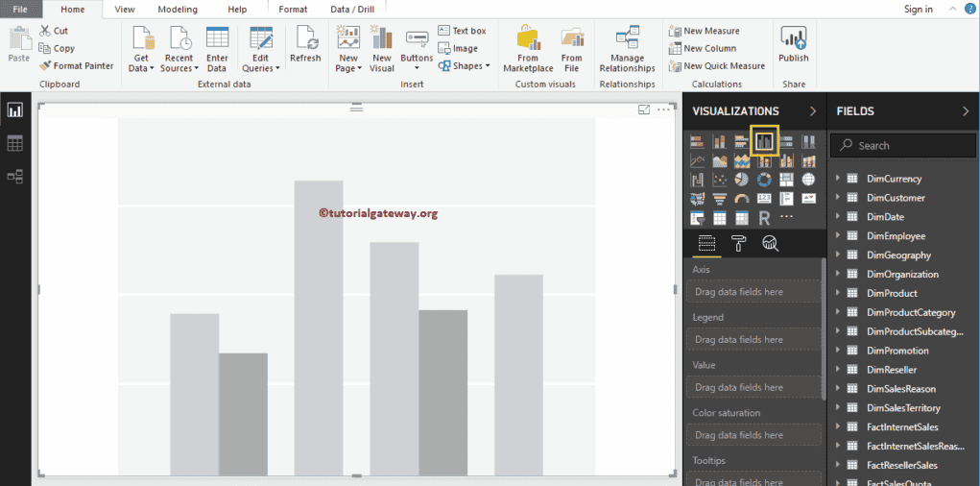The image size is (980, 486).
Task: Select the Scatter chart visualization
Action: point(719,180)
